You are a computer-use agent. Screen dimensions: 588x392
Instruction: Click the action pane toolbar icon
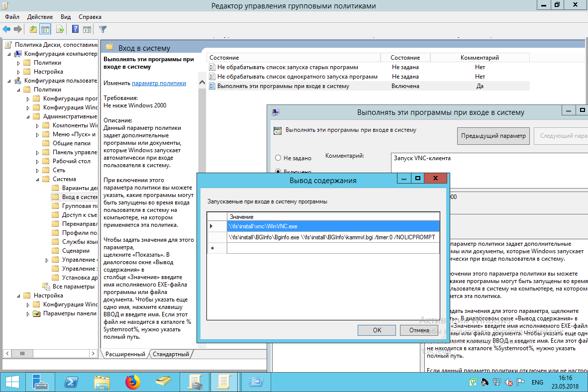pos(87,29)
